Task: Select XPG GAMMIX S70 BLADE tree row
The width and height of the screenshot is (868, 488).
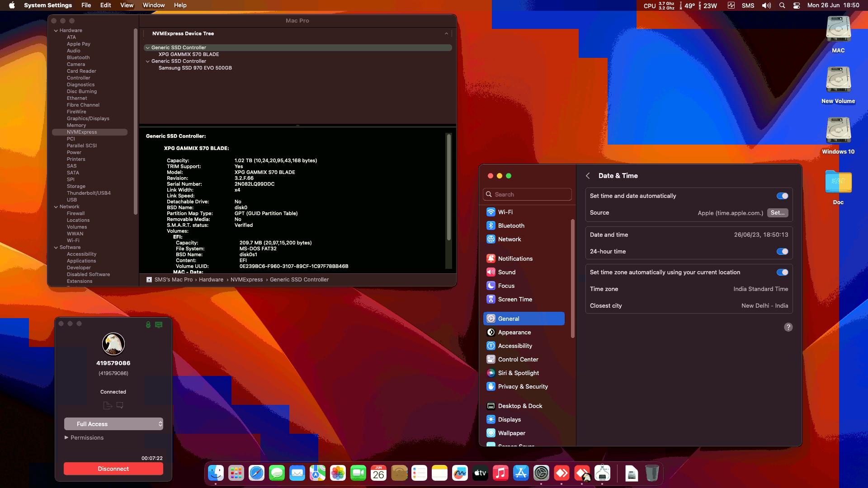Action: coord(189,54)
